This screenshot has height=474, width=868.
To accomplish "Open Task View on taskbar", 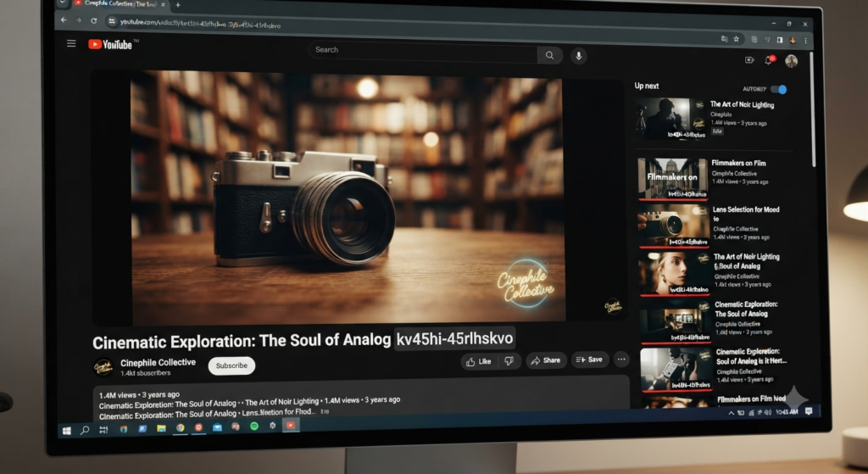I will click(x=103, y=430).
